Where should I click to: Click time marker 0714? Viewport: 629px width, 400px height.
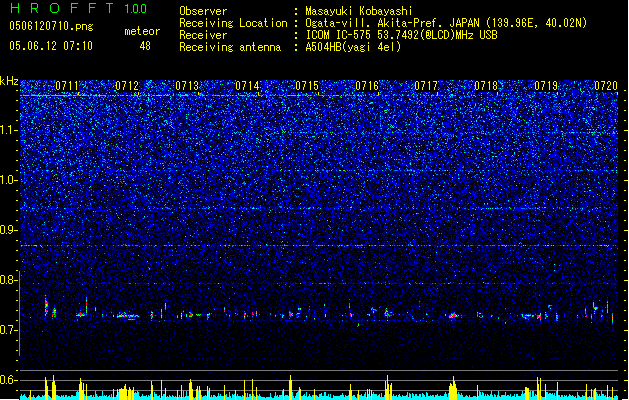tap(247, 86)
